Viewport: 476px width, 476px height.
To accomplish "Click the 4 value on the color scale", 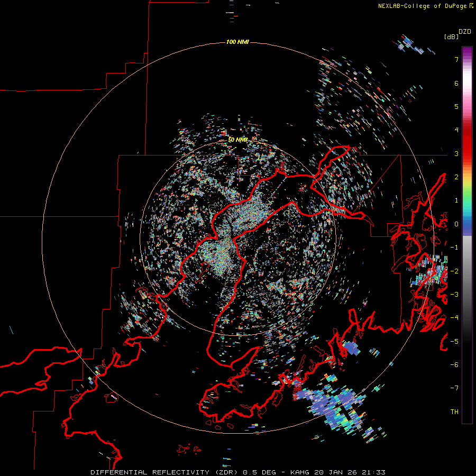I will (456, 130).
